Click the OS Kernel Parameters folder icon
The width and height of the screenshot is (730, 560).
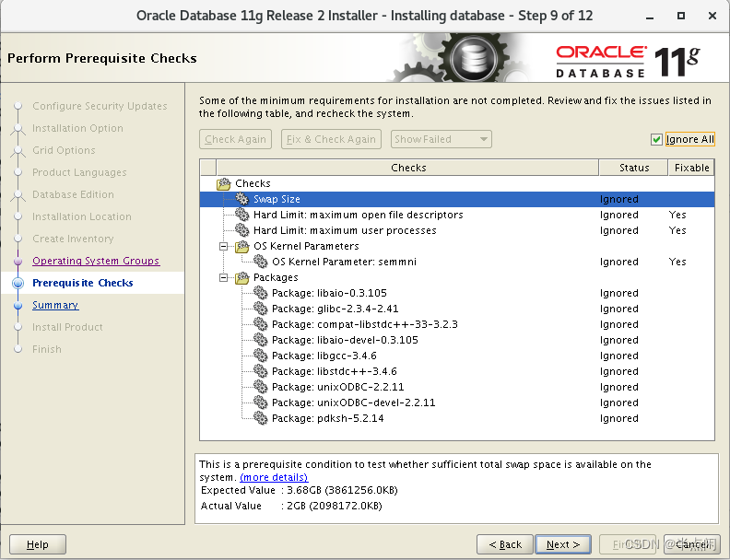[242, 246]
